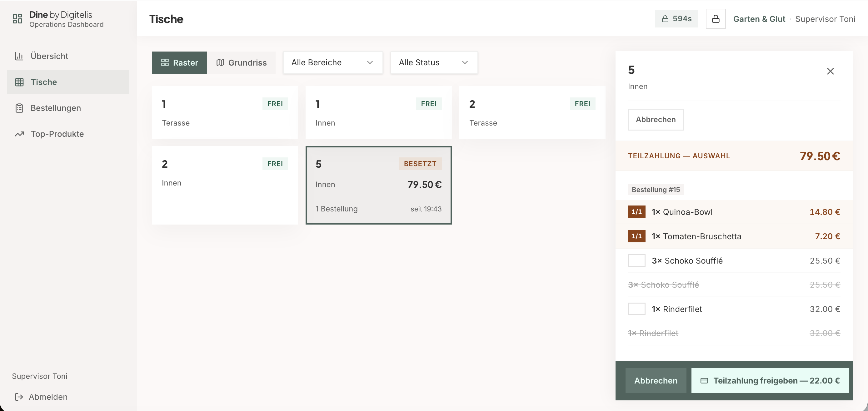Click the Abmelden logout icon
Viewport: 868px width, 411px height.
coord(19,397)
